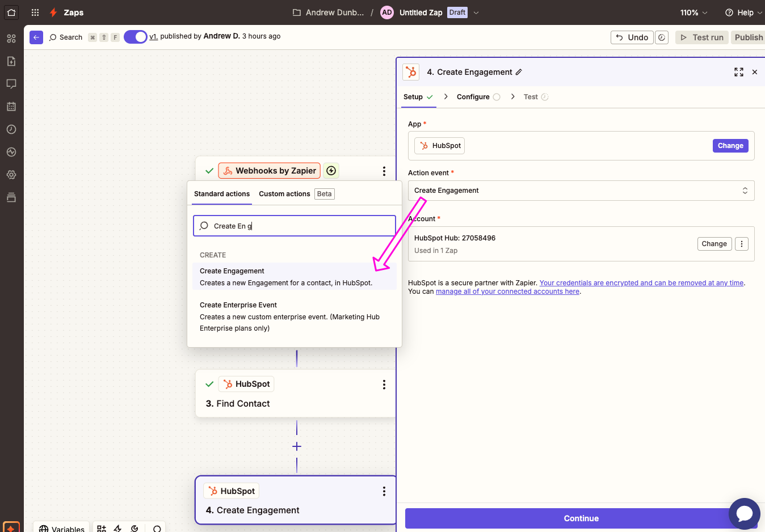765x532 pixels.
Task: Click the Untitled Zap title
Action: (x=421, y=12)
